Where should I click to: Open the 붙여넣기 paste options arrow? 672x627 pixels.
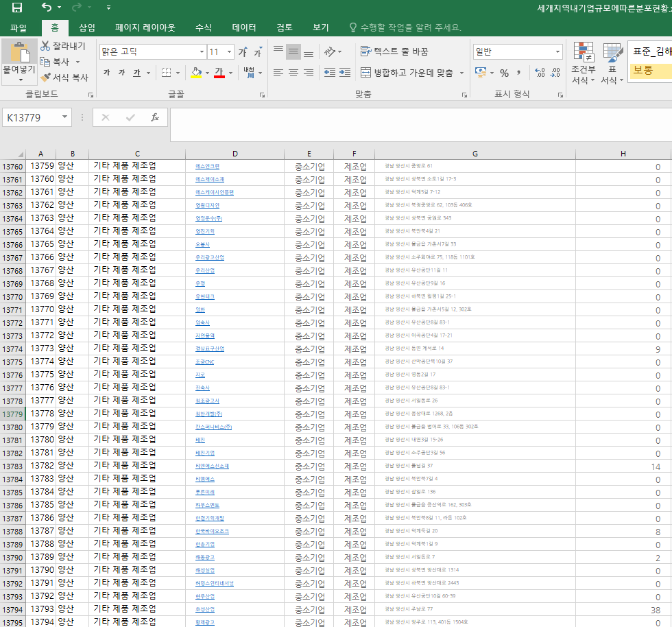[x=20, y=80]
